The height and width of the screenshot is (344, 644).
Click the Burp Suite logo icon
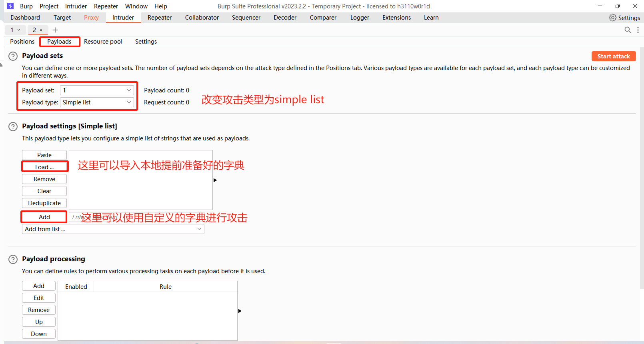coord(10,6)
